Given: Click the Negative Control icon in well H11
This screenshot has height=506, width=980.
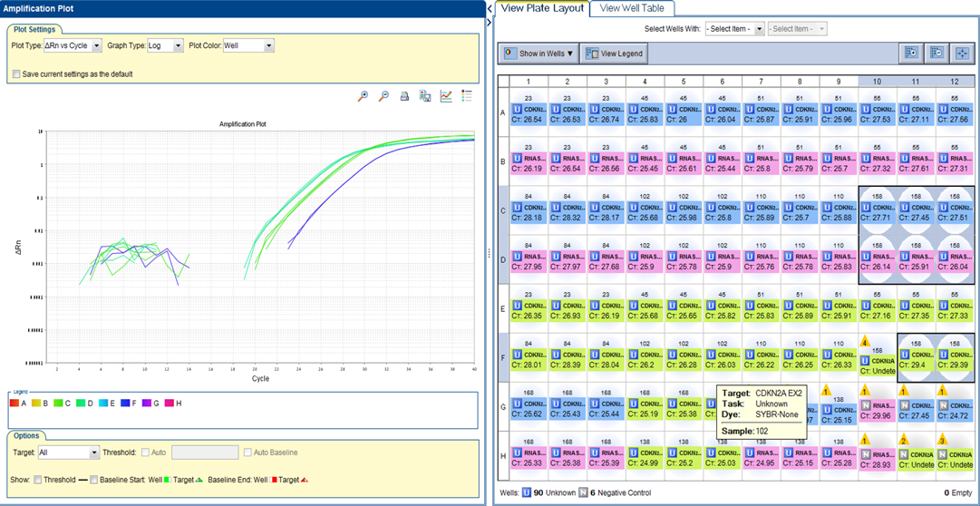Looking at the screenshot, I should click(x=905, y=453).
